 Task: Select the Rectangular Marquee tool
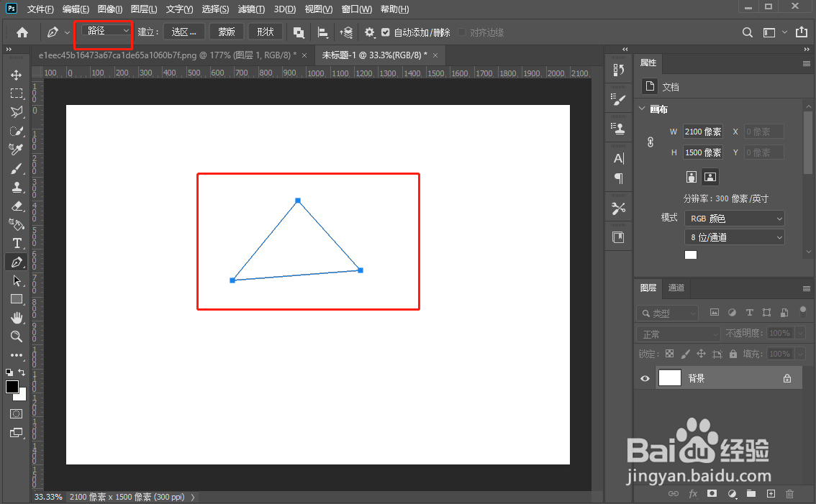click(x=16, y=93)
